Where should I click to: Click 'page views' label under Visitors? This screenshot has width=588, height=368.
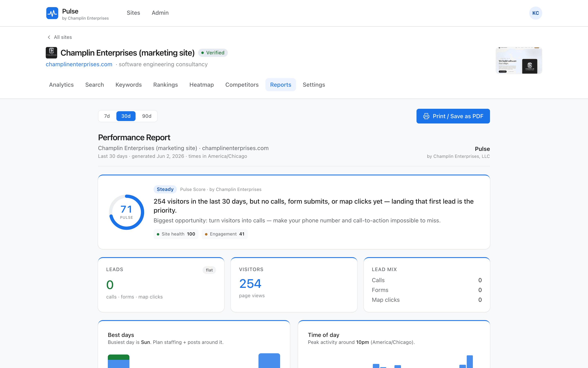coord(252,296)
